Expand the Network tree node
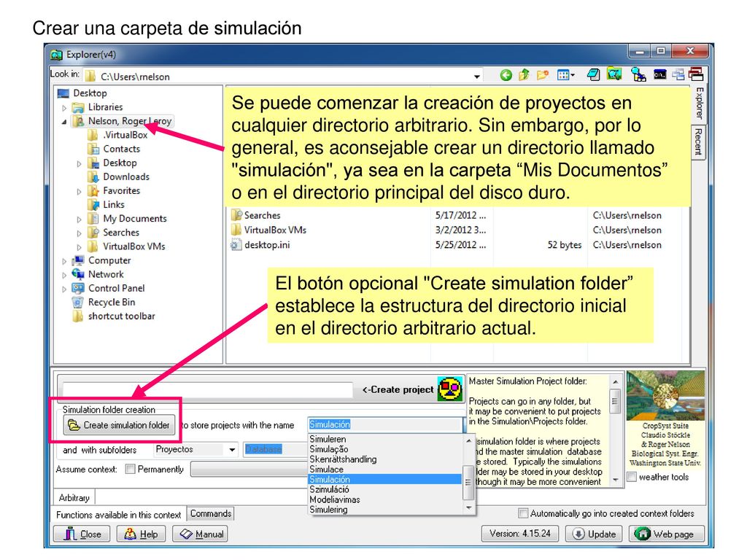The height and width of the screenshot is (560, 747). [x=64, y=275]
